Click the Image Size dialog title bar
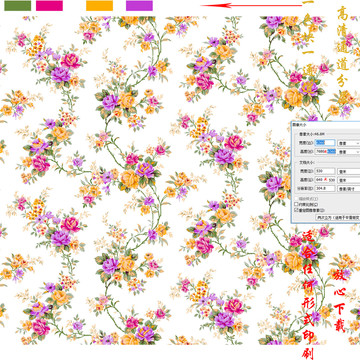The height and width of the screenshot is (360, 360). pos(326,124)
